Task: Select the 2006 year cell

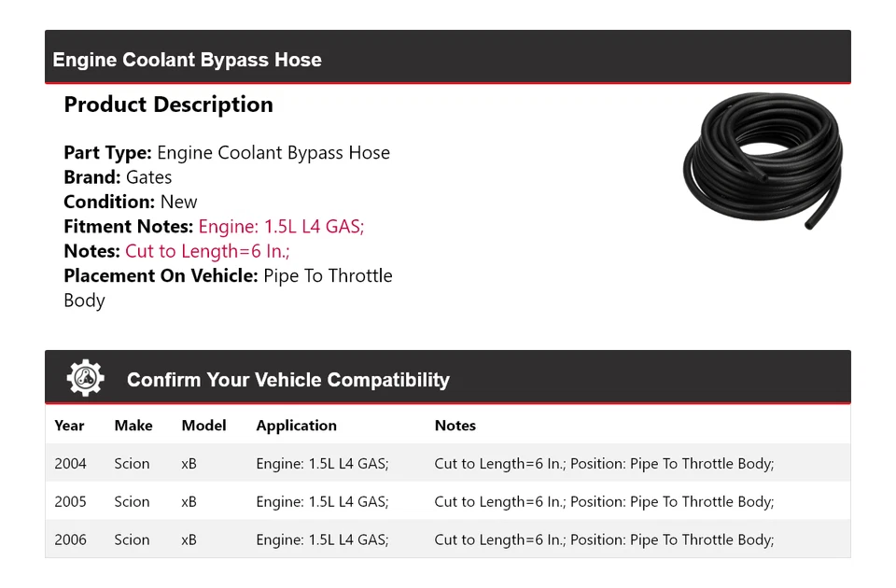Action: (x=70, y=539)
